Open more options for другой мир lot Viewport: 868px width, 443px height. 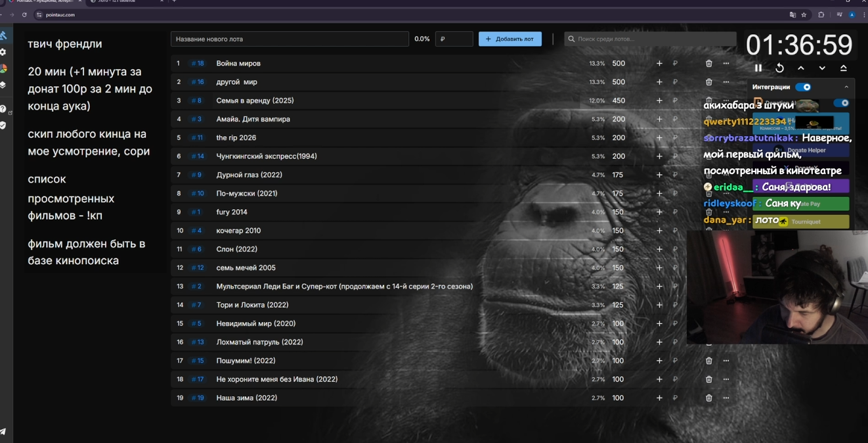point(726,82)
